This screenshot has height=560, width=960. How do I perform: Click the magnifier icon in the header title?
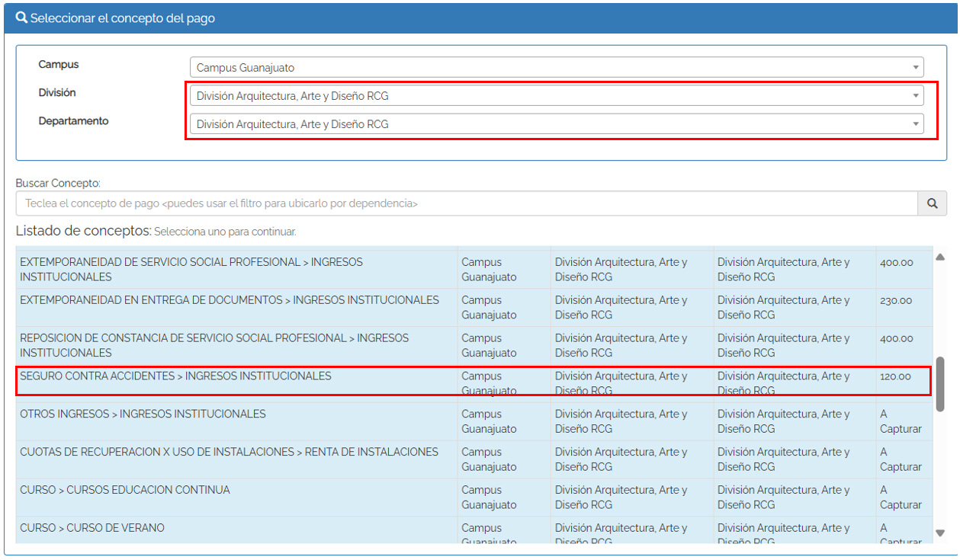click(x=21, y=18)
